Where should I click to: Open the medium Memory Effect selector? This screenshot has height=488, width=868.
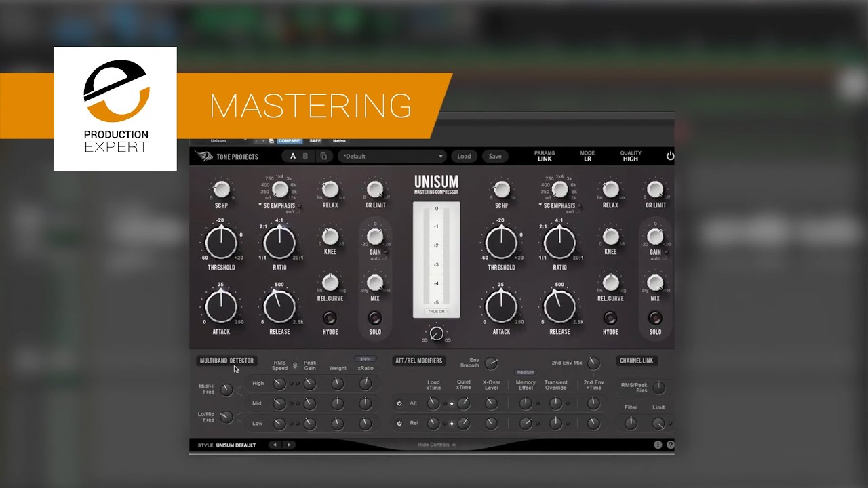[525, 372]
